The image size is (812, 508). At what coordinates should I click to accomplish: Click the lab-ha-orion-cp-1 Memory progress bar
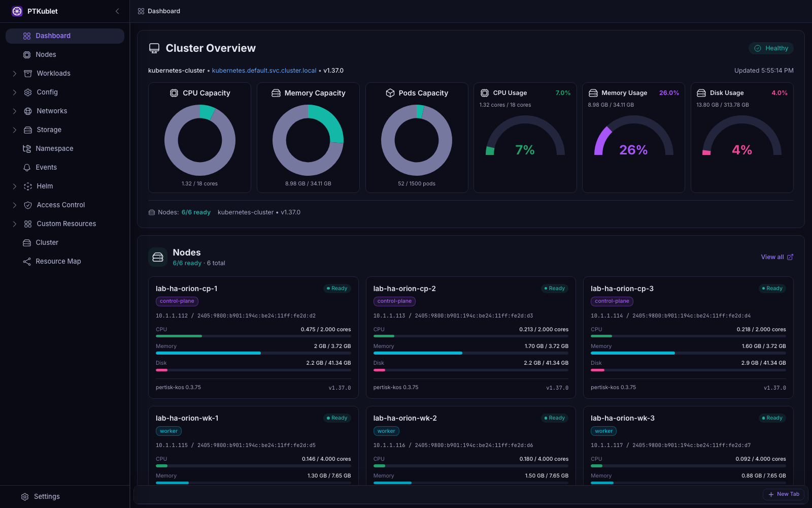(x=253, y=353)
